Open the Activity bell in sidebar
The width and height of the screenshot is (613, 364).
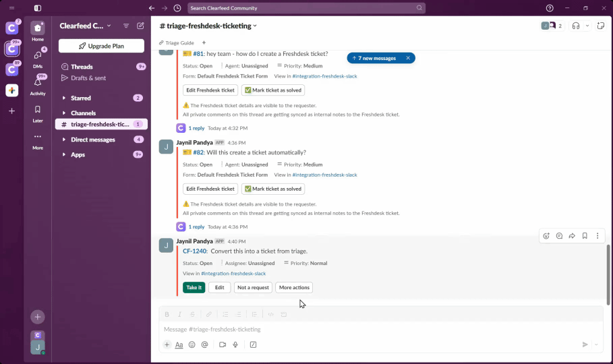pos(38,83)
